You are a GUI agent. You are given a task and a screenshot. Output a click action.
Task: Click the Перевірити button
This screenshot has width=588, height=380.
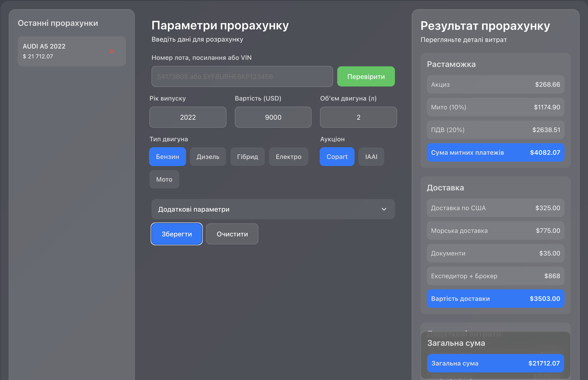pos(366,76)
